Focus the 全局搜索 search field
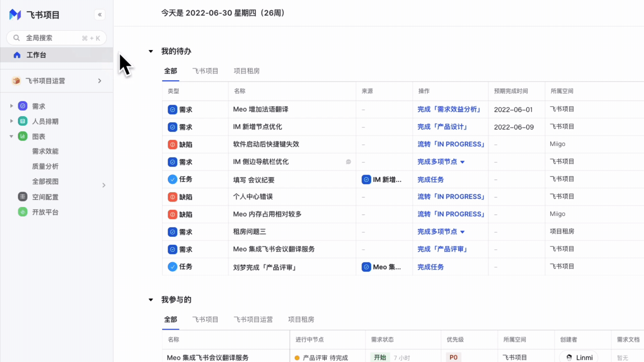Screen dimensions: 644x362 tap(56, 38)
